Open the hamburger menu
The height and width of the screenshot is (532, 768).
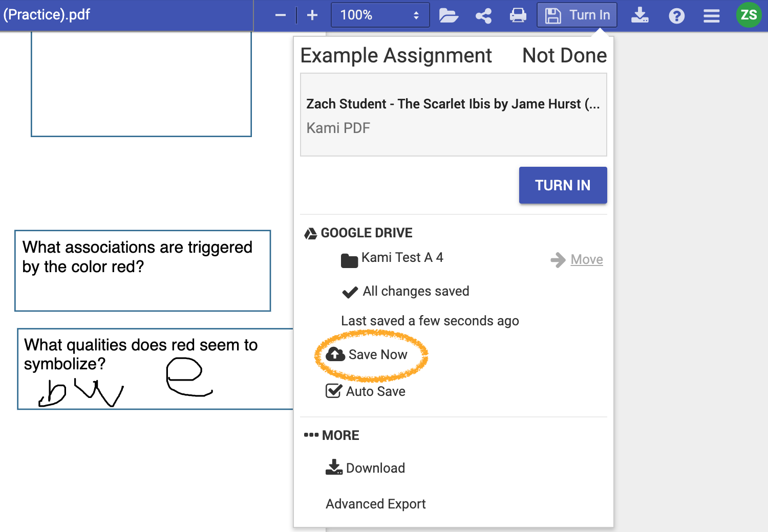711,16
